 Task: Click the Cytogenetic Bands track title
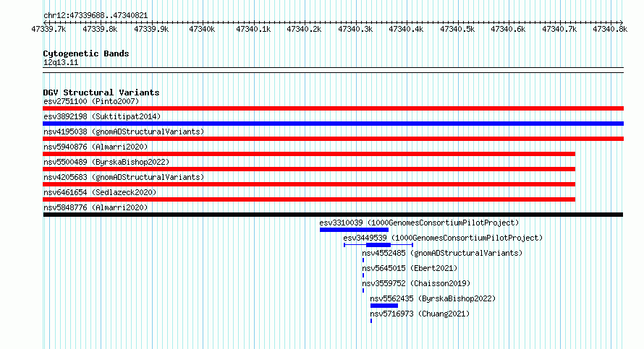[x=86, y=53]
